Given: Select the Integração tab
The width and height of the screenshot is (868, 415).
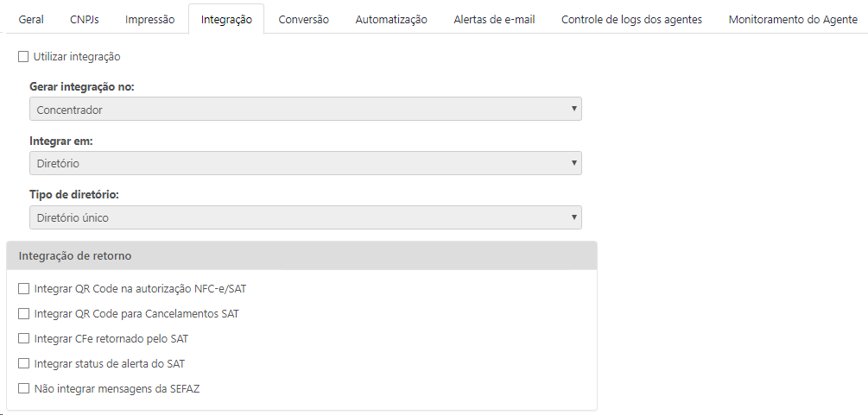Looking at the screenshot, I should click(x=226, y=19).
